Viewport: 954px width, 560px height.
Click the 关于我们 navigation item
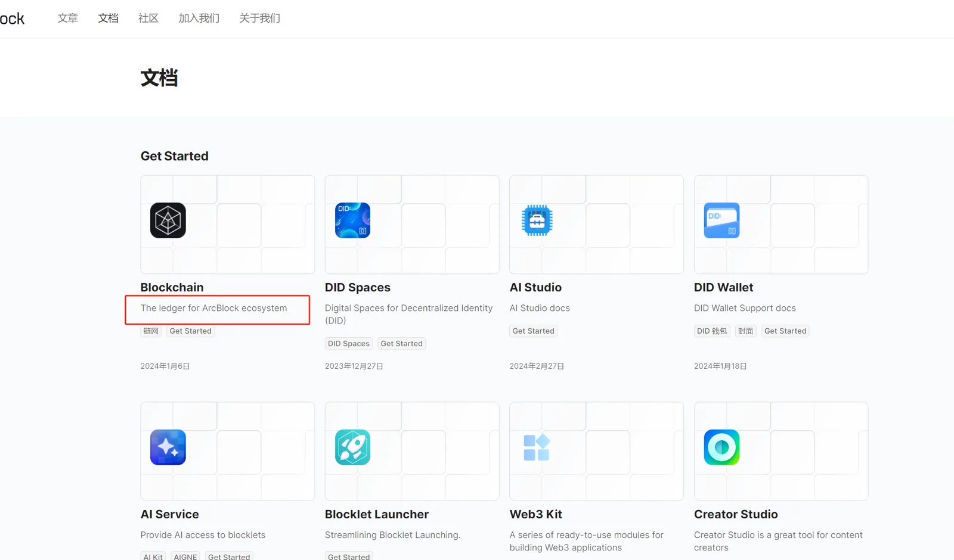click(260, 18)
